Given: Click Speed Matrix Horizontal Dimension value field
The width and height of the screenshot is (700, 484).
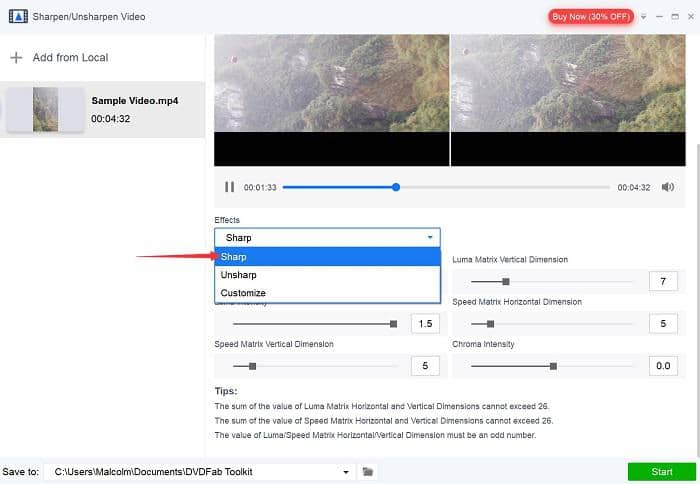Looking at the screenshot, I should click(x=663, y=324).
